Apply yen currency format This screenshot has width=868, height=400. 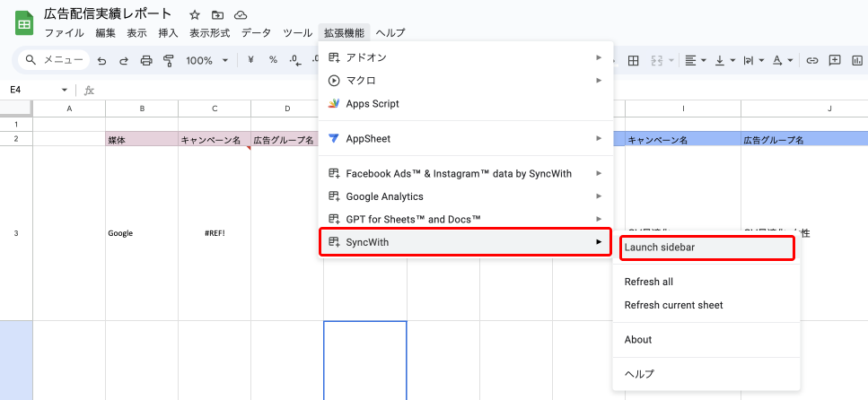(250, 60)
